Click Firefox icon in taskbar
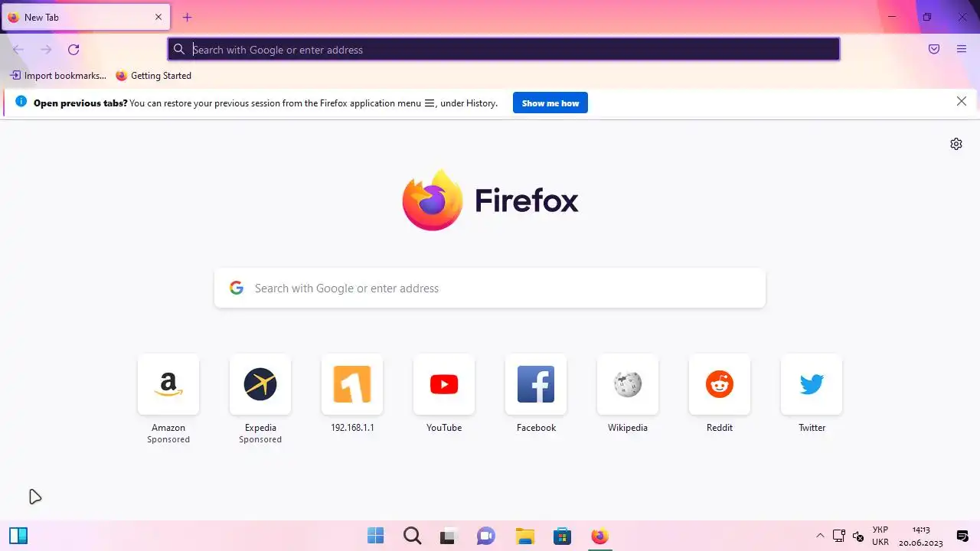Viewport: 980px width, 551px height. [x=599, y=536]
